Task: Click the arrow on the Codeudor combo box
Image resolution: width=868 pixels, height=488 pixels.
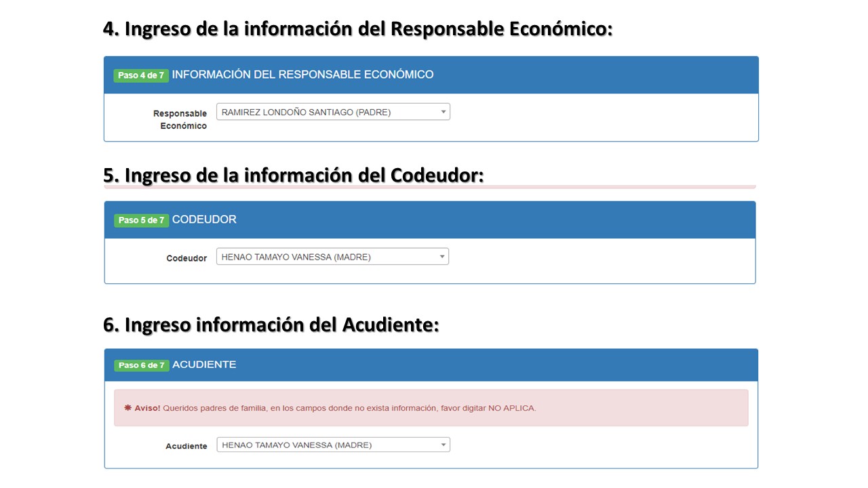Action: [442, 257]
